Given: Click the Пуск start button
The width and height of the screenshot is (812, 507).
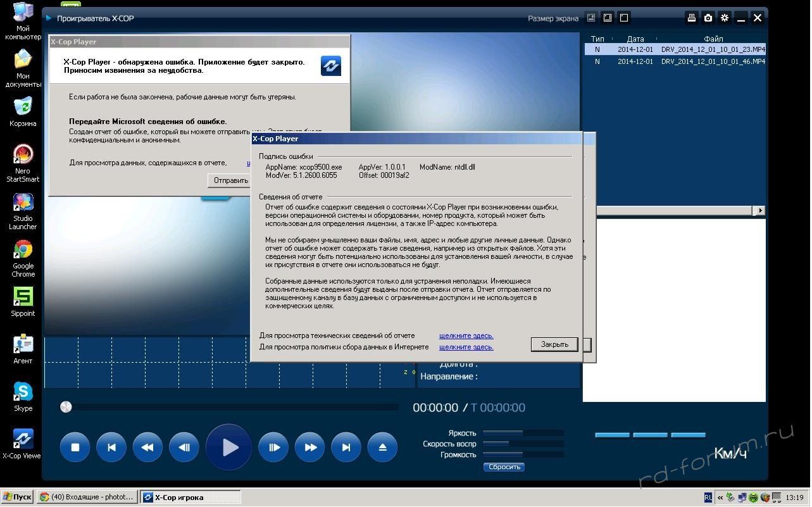Looking at the screenshot, I should coord(17,498).
